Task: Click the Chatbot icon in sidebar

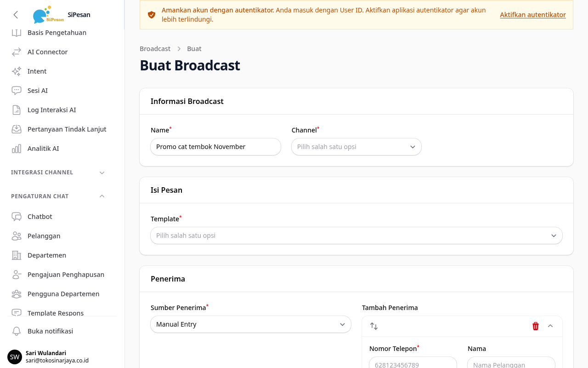Action: pos(17,217)
